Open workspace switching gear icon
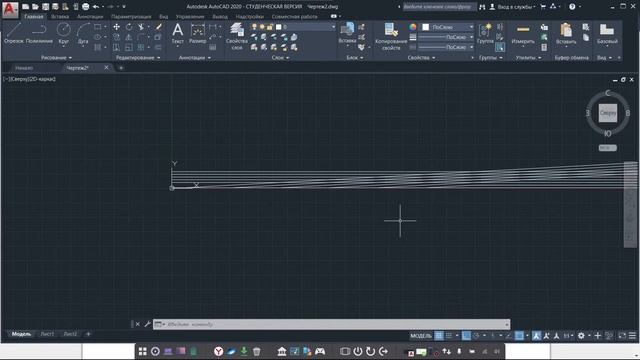 [581, 336]
